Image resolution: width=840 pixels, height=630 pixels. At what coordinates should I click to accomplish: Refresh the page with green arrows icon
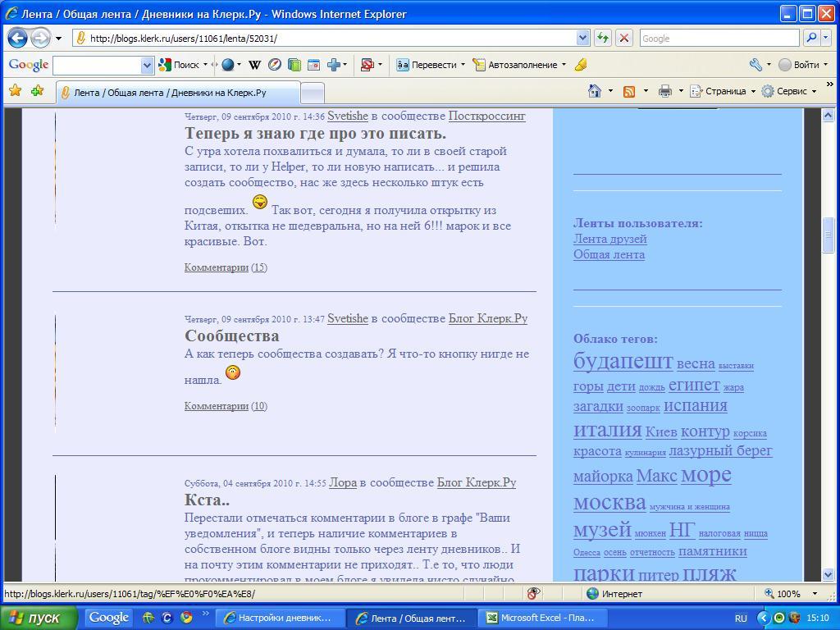(x=603, y=38)
